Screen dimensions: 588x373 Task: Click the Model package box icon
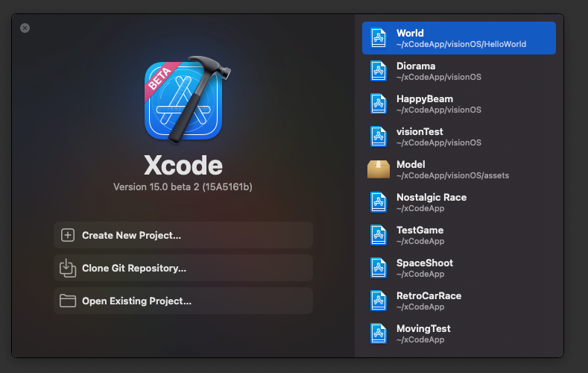click(379, 169)
